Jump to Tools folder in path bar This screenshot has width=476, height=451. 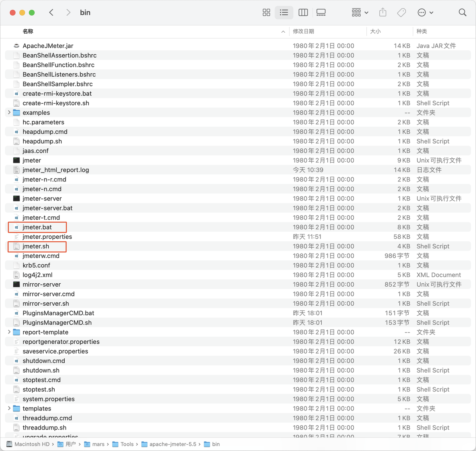(123, 444)
